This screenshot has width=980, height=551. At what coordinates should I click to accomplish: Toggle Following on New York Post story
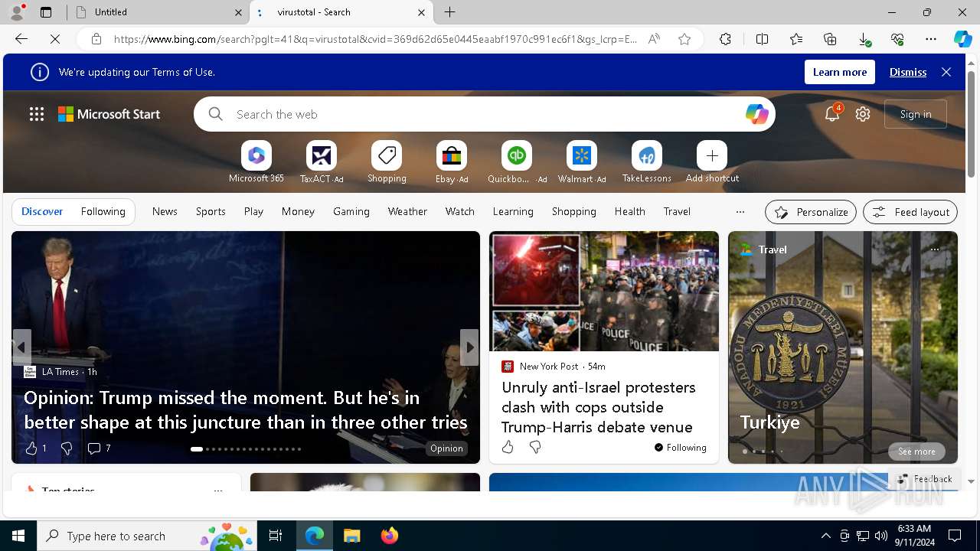(680, 448)
